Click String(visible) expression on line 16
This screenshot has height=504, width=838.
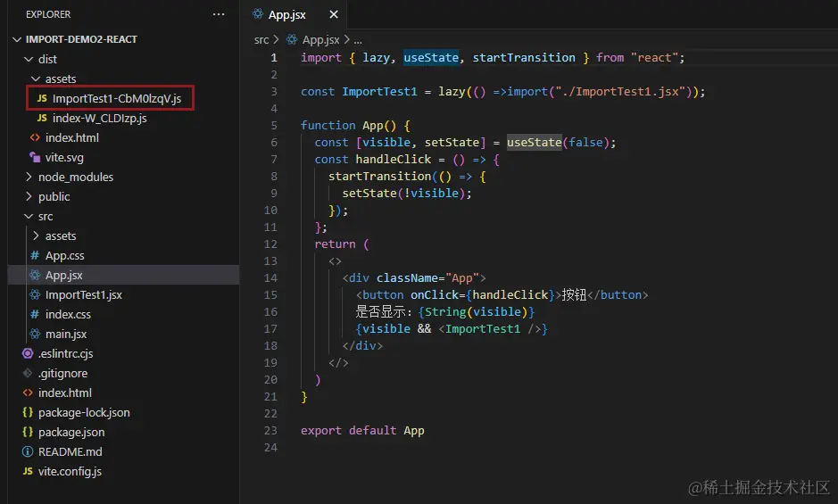(476, 312)
